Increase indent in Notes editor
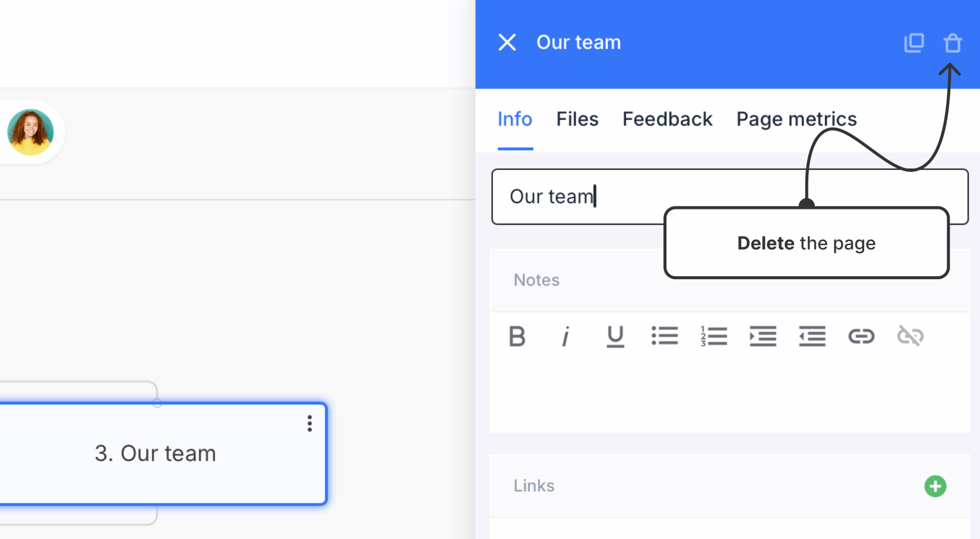 pyautogui.click(x=763, y=336)
